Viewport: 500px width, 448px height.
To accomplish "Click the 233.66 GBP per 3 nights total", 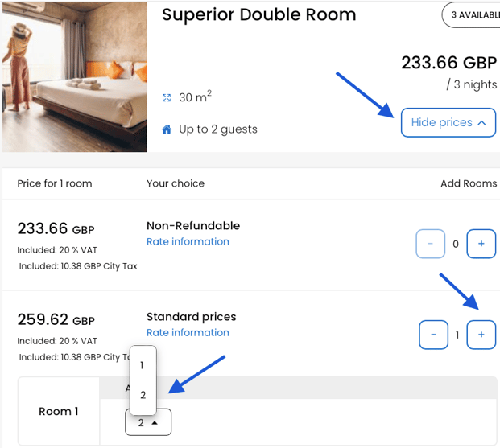I will (449, 72).
